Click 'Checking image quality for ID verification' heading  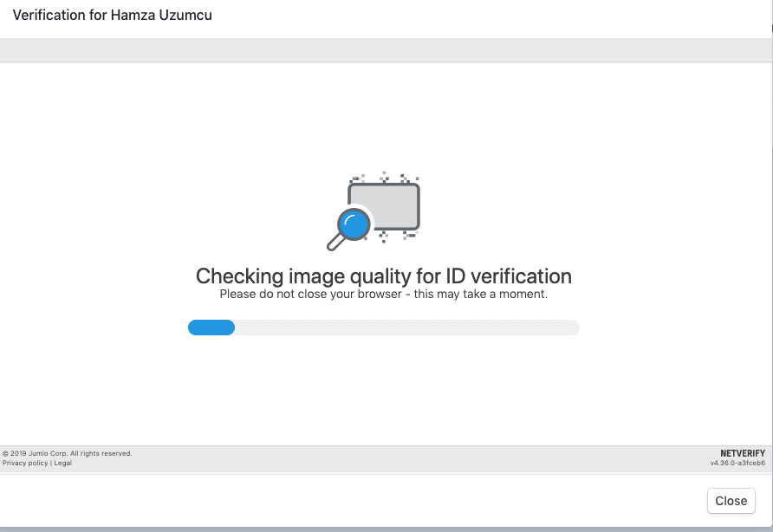click(x=384, y=276)
